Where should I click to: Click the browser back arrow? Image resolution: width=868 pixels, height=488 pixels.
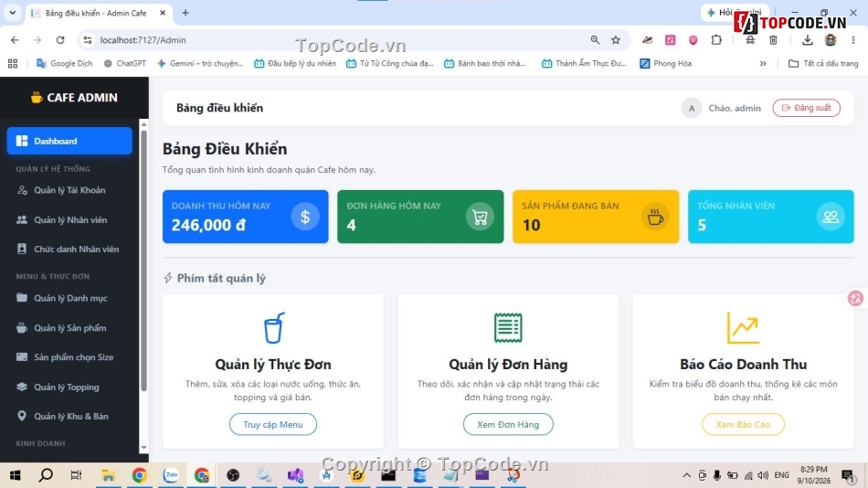pos(15,40)
